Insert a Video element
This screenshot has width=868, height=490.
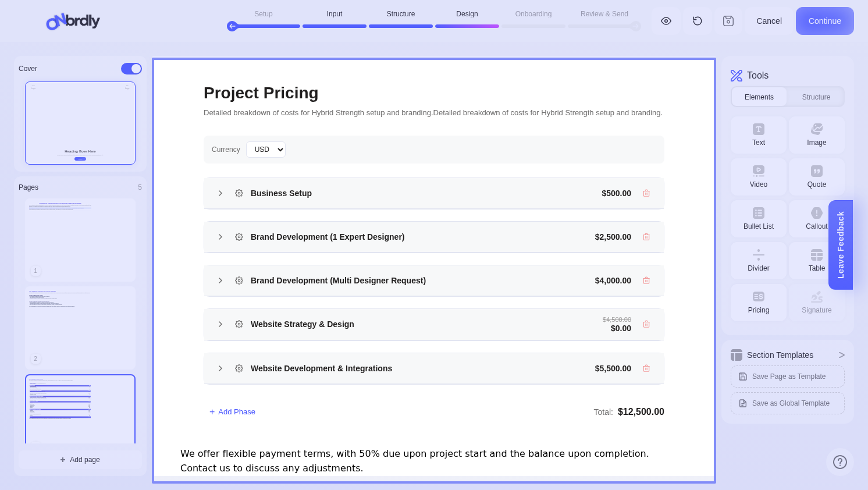click(758, 177)
